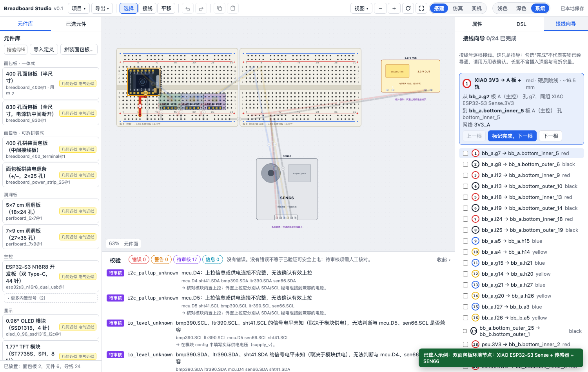This screenshot has height=372, width=588.
Task: Click the XIAO ESP32 module on breadboard A
Action: [x=144, y=82]
